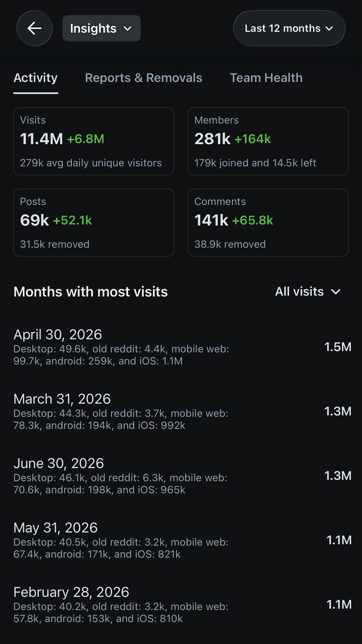The height and width of the screenshot is (644, 362).
Task: Tap the Posts stats card
Action: click(x=94, y=223)
